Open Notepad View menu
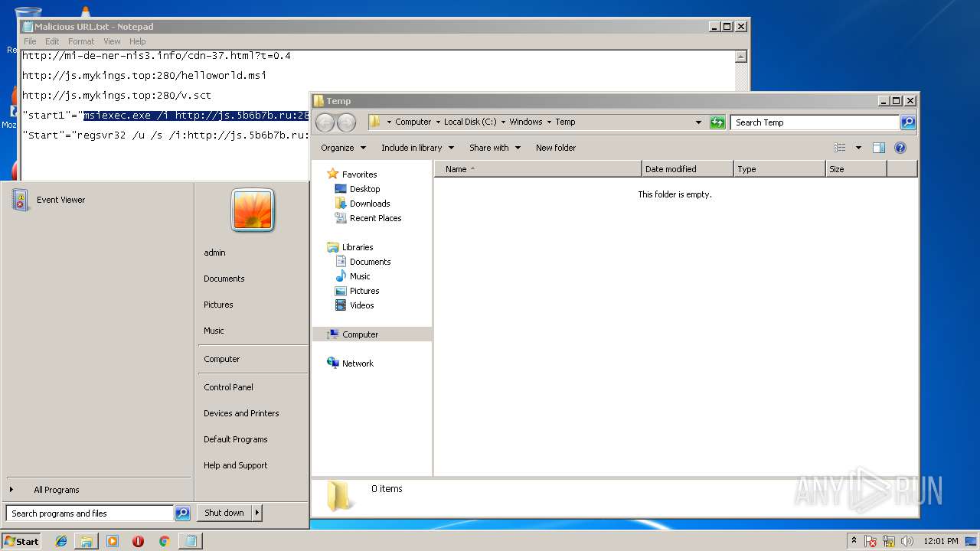980x551 pixels. [x=112, y=41]
